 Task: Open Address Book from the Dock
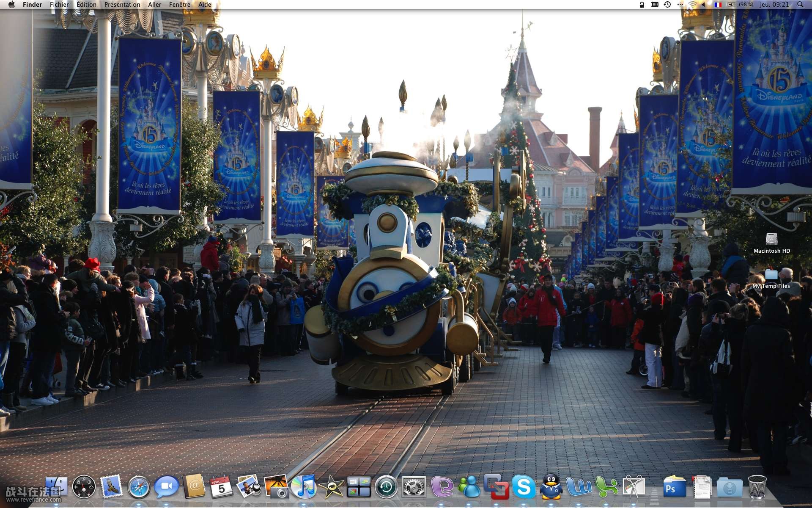(194, 487)
